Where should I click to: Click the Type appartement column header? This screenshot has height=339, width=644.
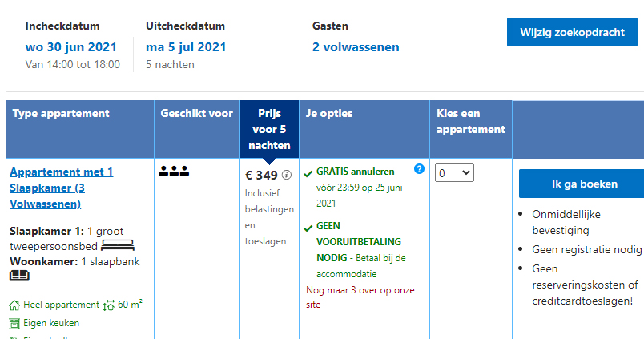61,114
